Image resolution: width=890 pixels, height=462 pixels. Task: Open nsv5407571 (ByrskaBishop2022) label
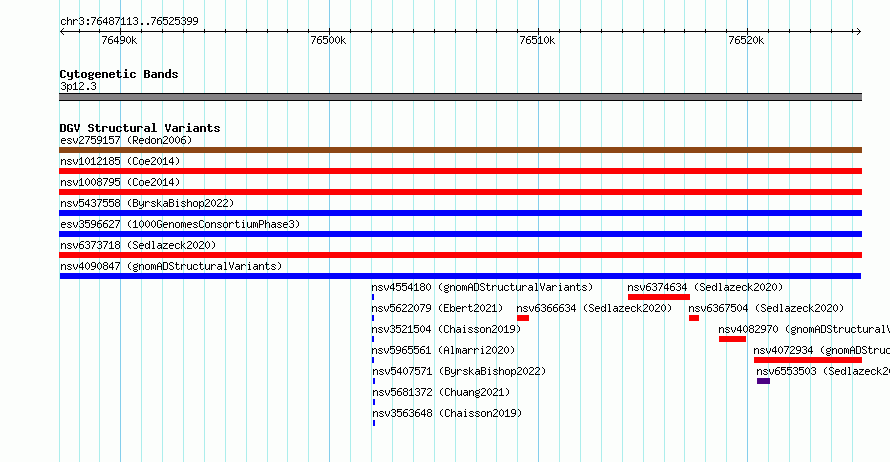click(459, 371)
